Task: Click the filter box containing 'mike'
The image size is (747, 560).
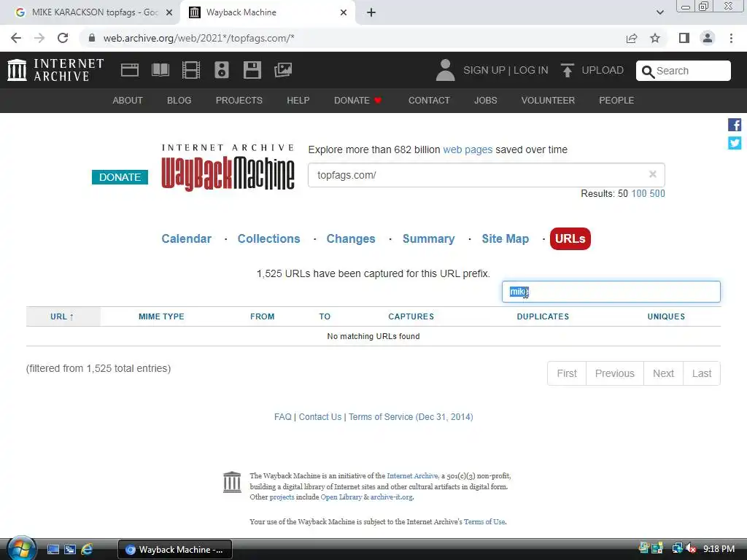Action: (x=611, y=292)
